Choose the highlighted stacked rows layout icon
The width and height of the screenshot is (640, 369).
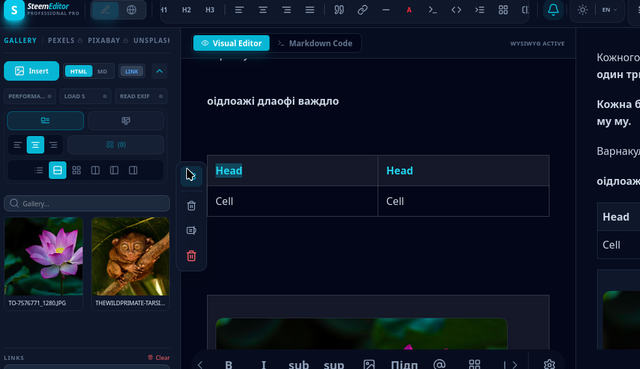pyautogui.click(x=58, y=170)
